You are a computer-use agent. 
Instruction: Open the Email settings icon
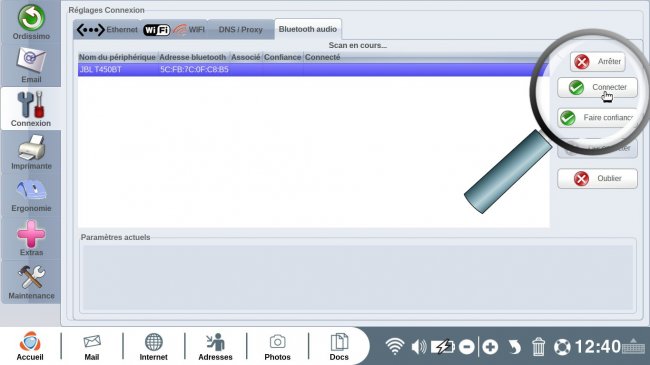coord(31,65)
